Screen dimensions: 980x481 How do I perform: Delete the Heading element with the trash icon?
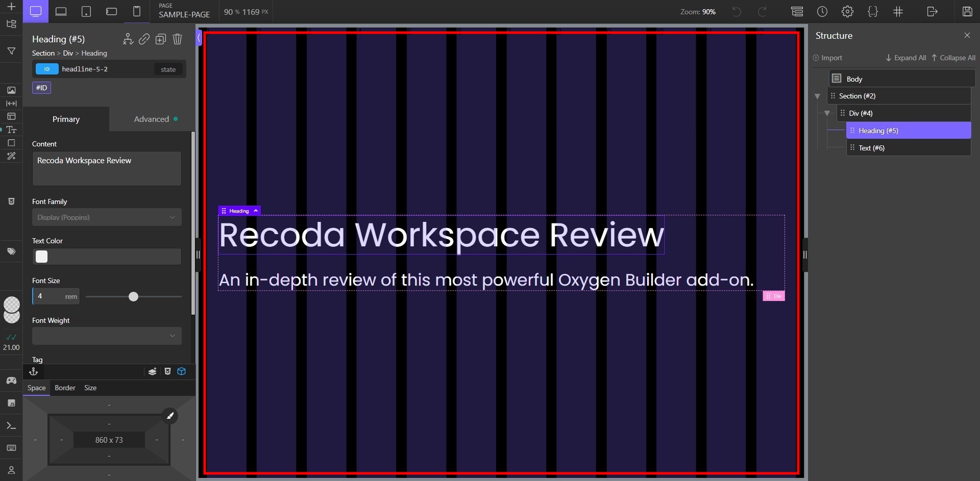click(x=177, y=39)
